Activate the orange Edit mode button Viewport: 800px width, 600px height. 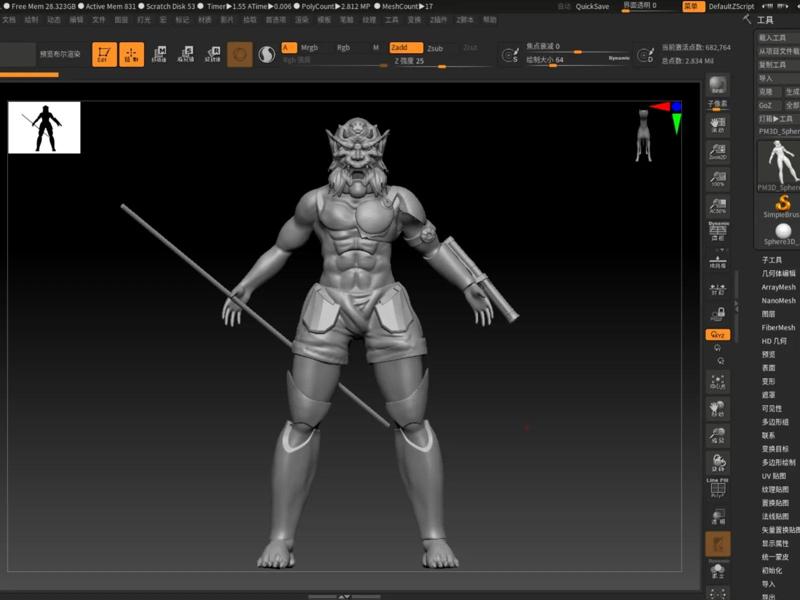coord(104,55)
